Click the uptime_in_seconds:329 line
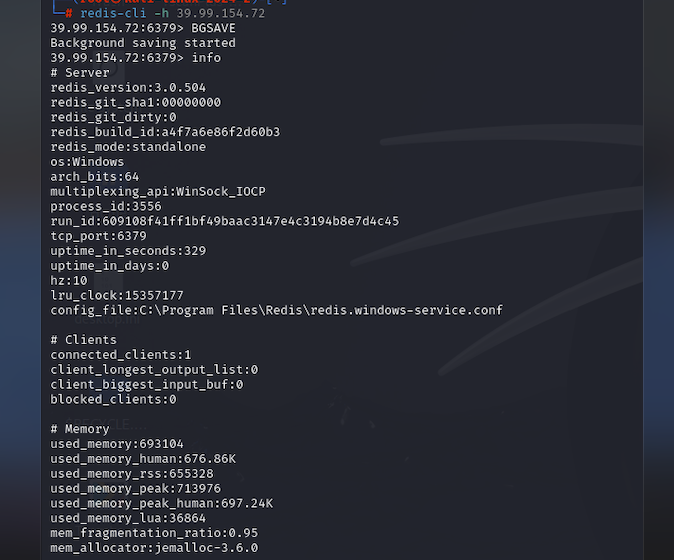 coord(128,251)
